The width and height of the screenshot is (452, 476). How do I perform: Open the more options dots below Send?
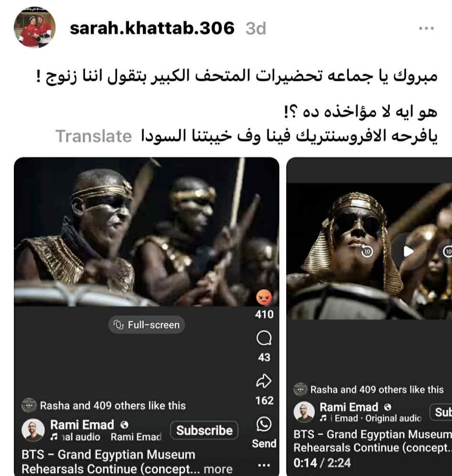point(264,465)
